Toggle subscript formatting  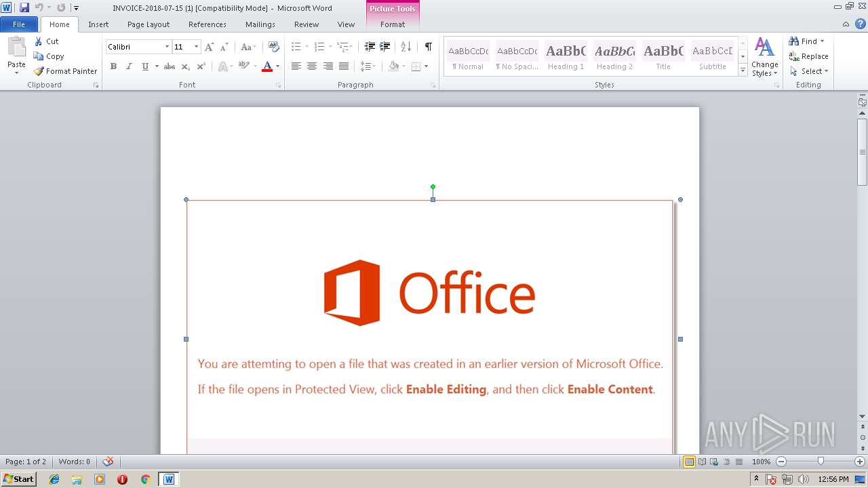pyautogui.click(x=185, y=66)
